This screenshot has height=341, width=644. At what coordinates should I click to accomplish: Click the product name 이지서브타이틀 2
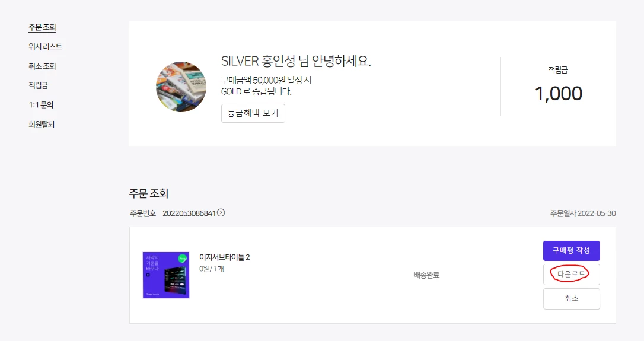coord(225,257)
